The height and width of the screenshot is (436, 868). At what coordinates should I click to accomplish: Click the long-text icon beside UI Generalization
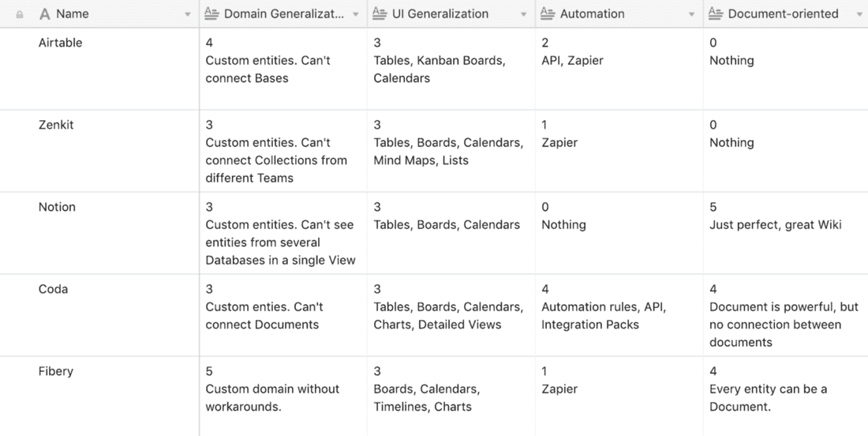(380, 13)
